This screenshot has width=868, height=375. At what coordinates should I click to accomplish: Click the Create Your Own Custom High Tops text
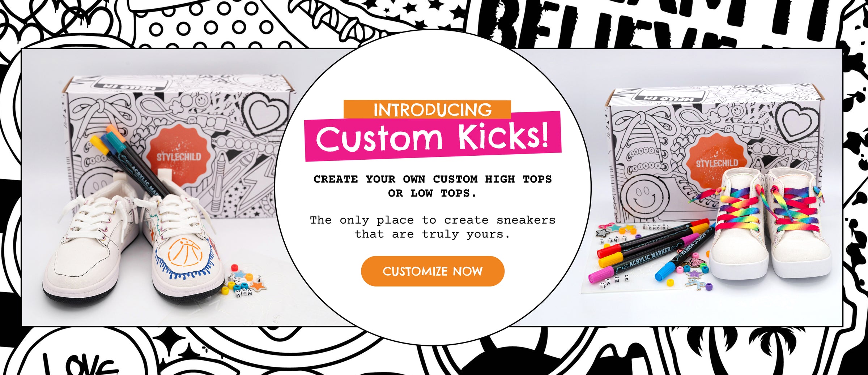pyautogui.click(x=433, y=186)
